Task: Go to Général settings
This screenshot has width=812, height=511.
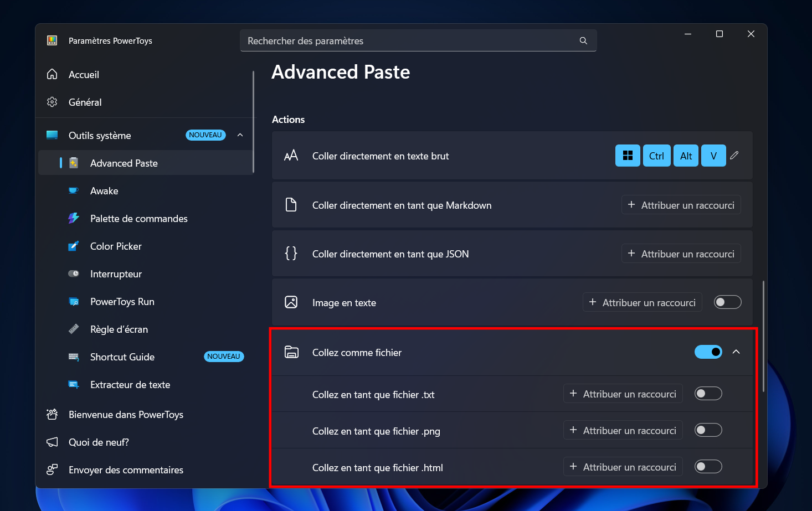Action: tap(145, 102)
